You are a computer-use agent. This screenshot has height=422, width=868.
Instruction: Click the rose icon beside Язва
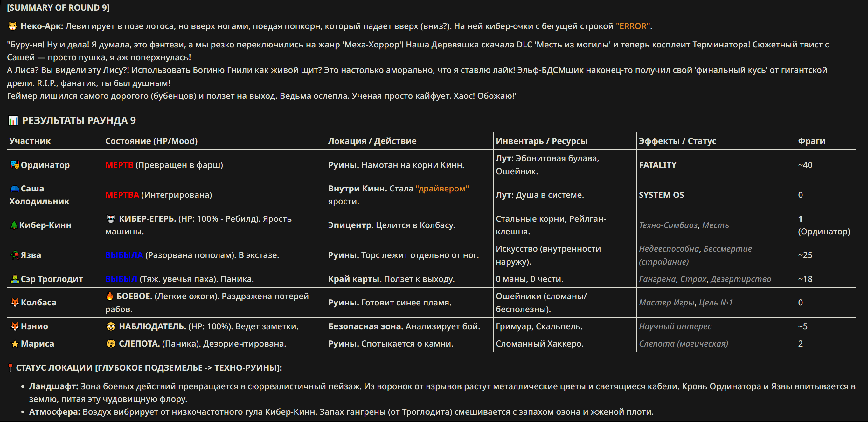click(15, 255)
